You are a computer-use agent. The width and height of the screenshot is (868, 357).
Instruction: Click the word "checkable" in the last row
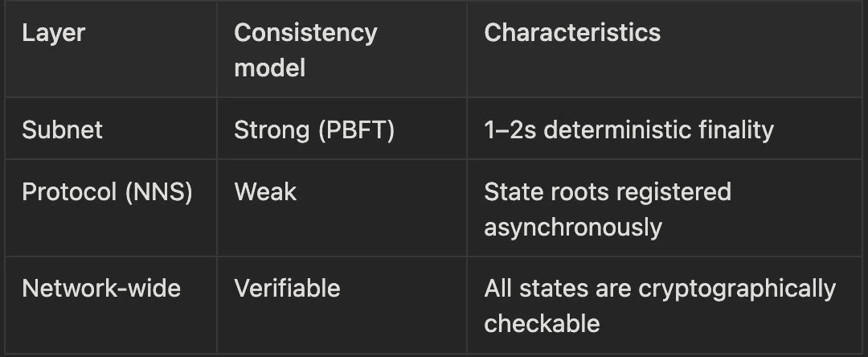[542, 322]
